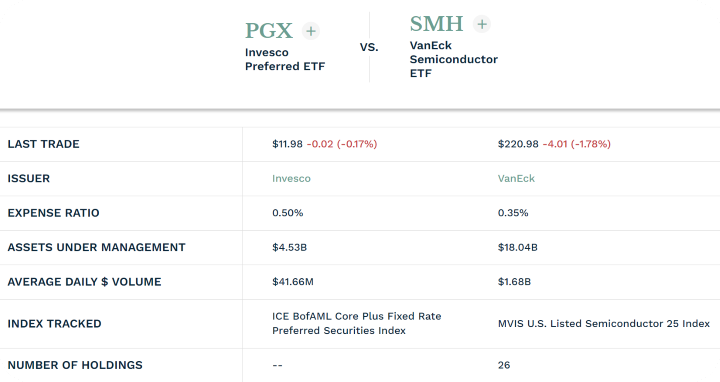
Task: Select the Invesco Preferred ETF name
Action: tap(285, 59)
